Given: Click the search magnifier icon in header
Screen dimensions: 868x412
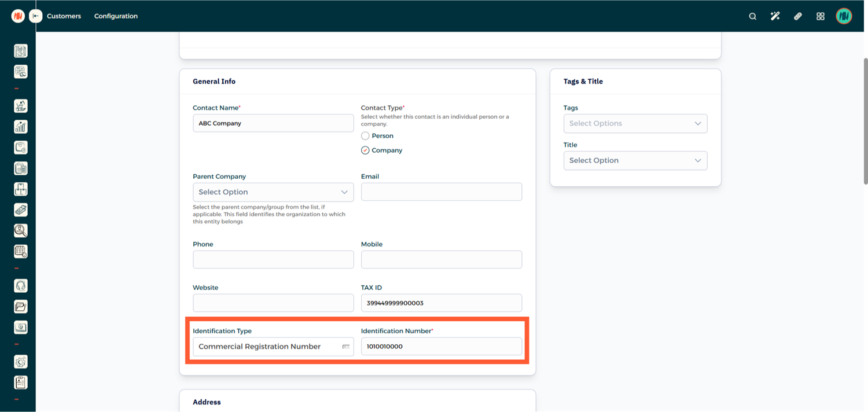Looking at the screenshot, I should pos(752,16).
